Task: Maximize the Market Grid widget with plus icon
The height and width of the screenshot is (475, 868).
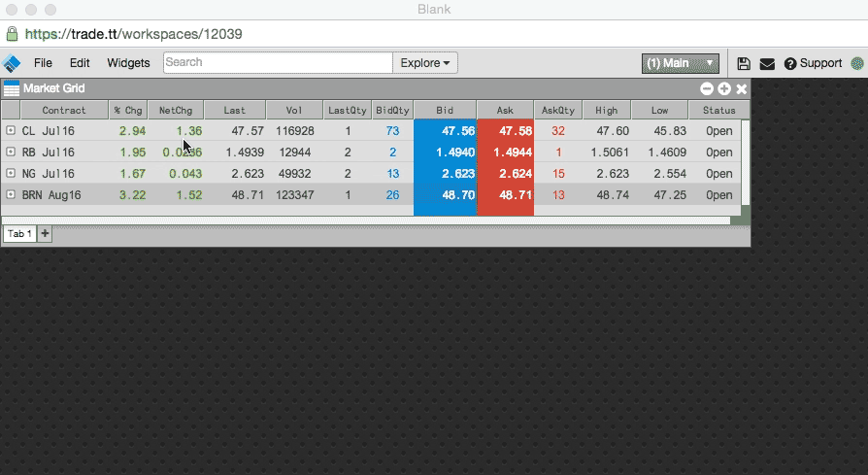Action: [x=724, y=88]
